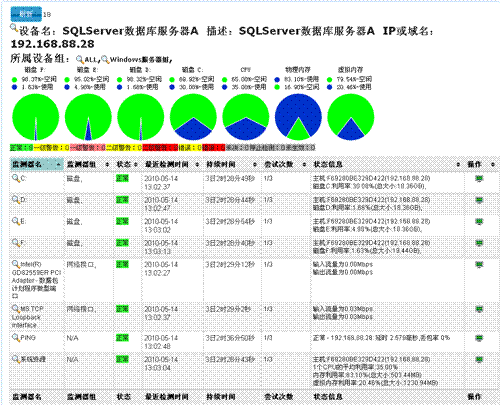Viewport: 500px width, 405px height.
Task: Click magnifier icon for monitor E:
Action: [16, 221]
